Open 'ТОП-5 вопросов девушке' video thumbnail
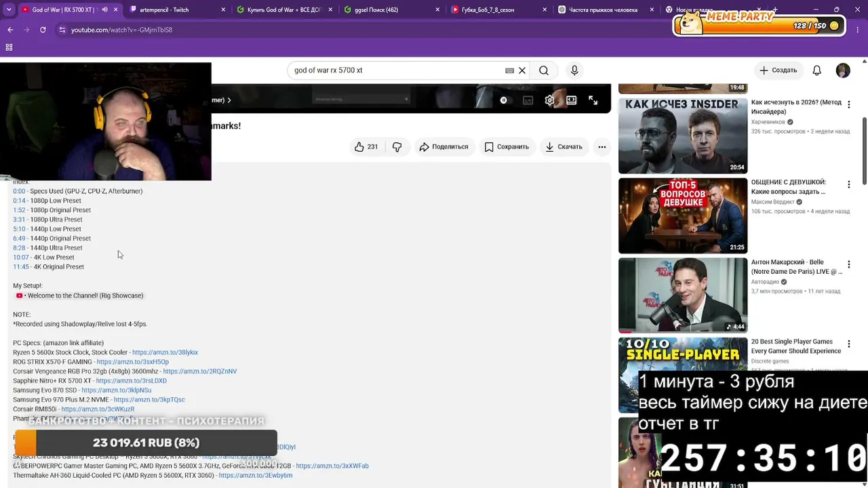 683,216
